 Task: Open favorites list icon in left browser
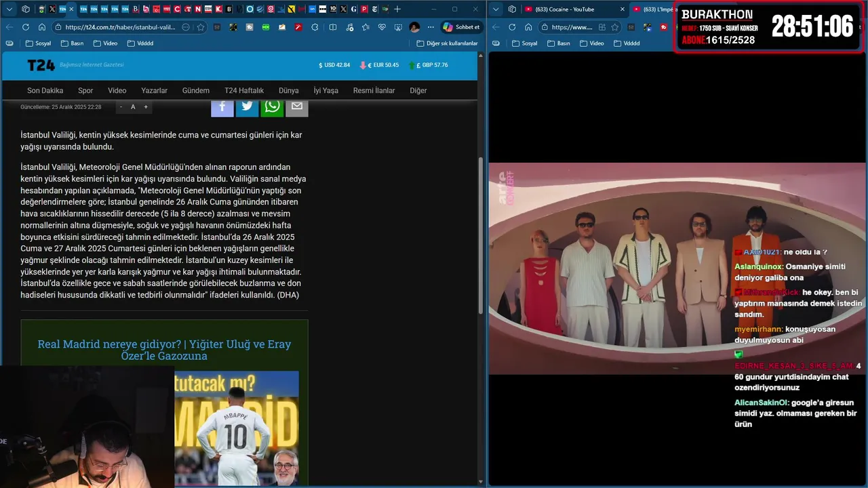(366, 27)
